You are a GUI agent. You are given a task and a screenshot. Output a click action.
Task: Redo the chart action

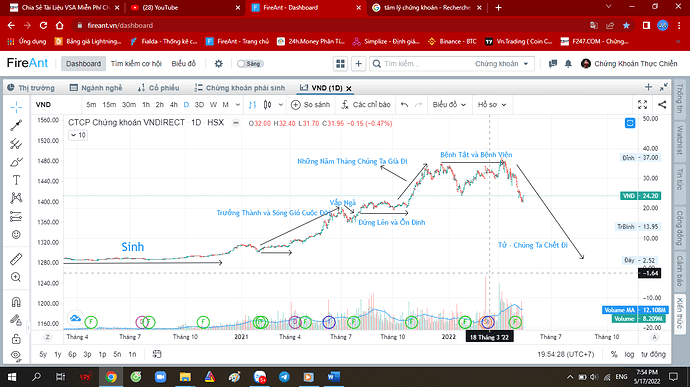pos(418,105)
